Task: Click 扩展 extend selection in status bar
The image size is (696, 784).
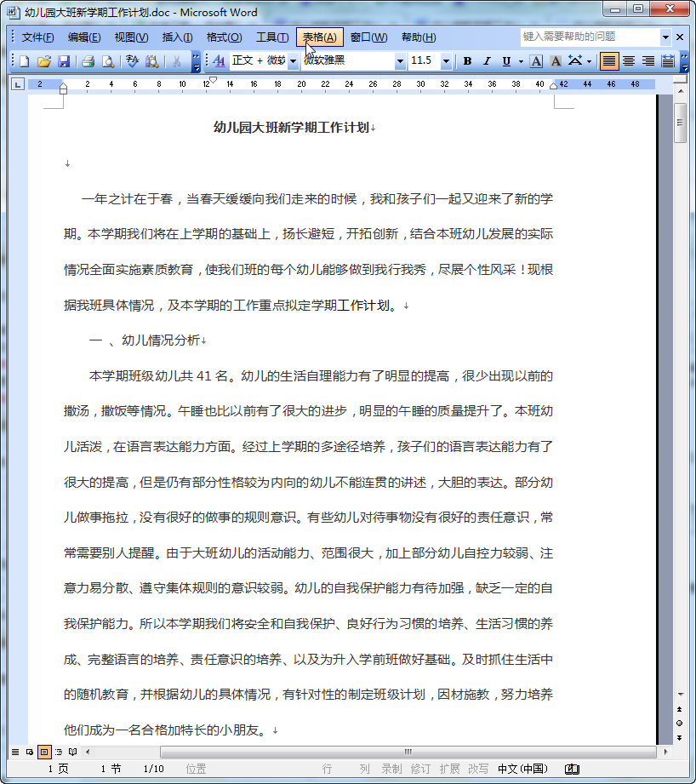Action: (449, 769)
